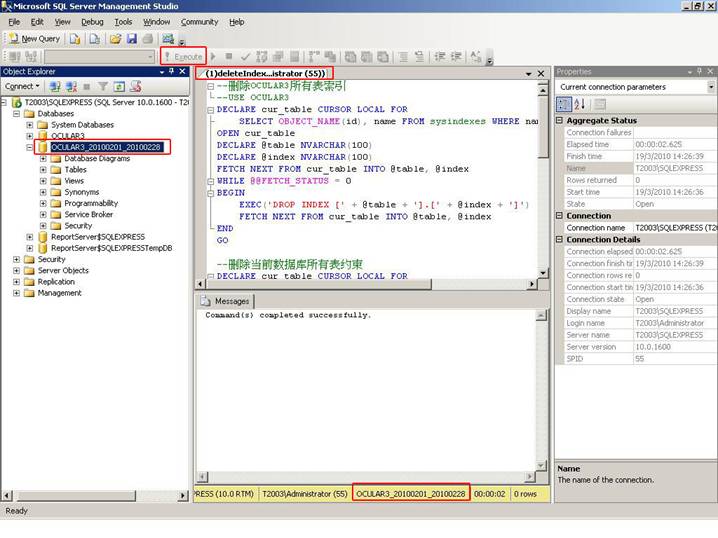Viewport: 718px width, 538px height.
Task: Collapse the OCULAR3_20100201_20100228 database node
Action: [x=30, y=147]
